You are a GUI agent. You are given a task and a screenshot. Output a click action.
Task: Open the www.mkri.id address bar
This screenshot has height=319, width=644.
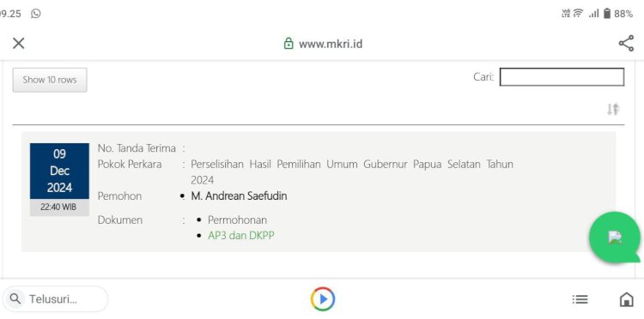(x=323, y=44)
